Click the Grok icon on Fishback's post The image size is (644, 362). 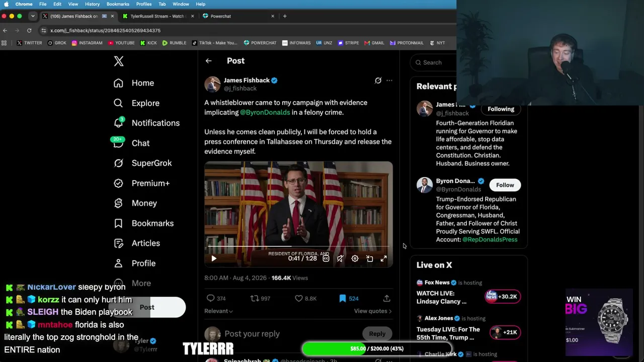[x=378, y=80]
